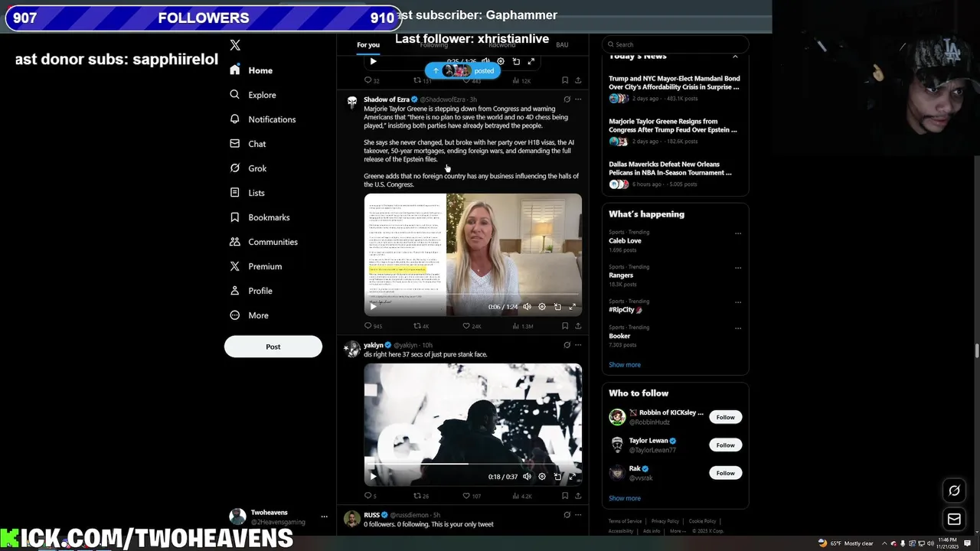Mute the yakiyn video volume
This screenshot has height=551, width=980.
527,476
